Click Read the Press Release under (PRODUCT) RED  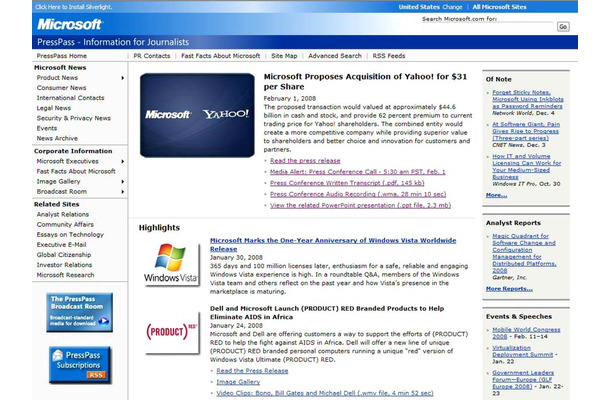tap(252, 371)
